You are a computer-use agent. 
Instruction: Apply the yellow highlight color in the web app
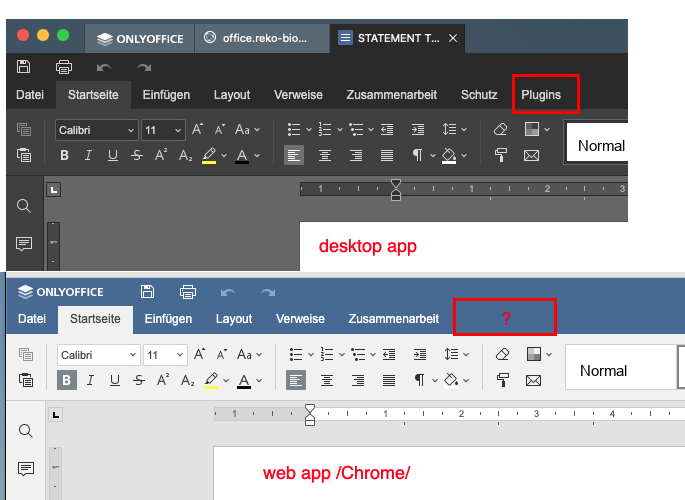(x=210, y=380)
